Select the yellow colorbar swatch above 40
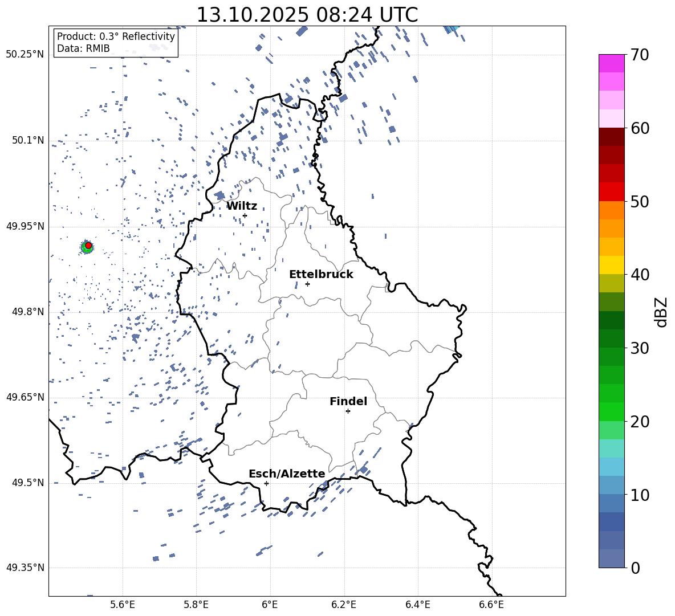Viewport: 675px width, 616px height. pyautogui.click(x=611, y=264)
